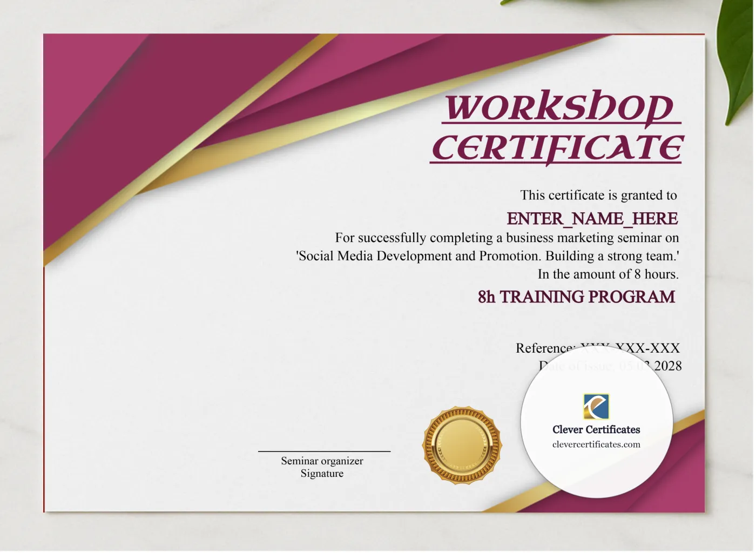Click the gold seal badge
This screenshot has height=553, width=756.
coord(462,446)
